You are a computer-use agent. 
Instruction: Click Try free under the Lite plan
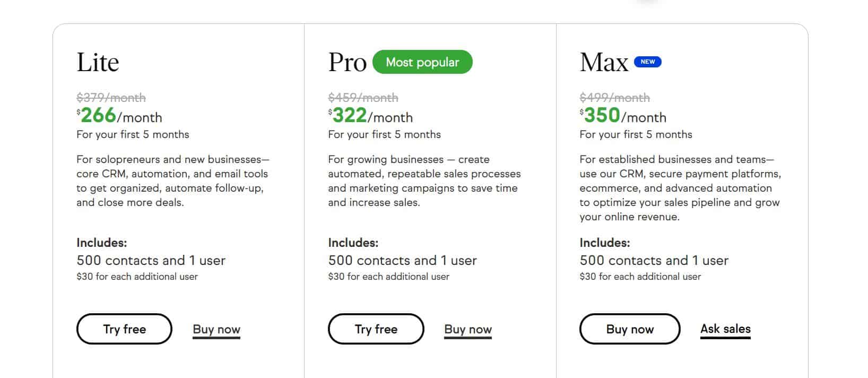tap(124, 329)
